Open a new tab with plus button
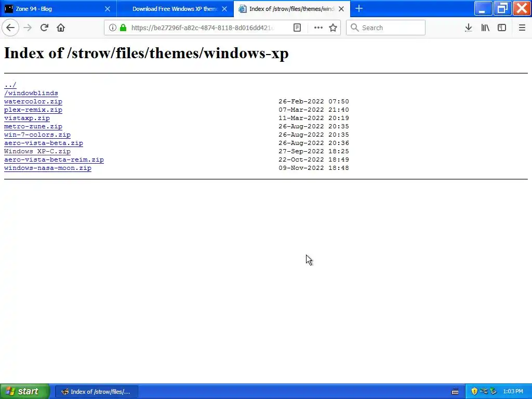 tap(359, 9)
